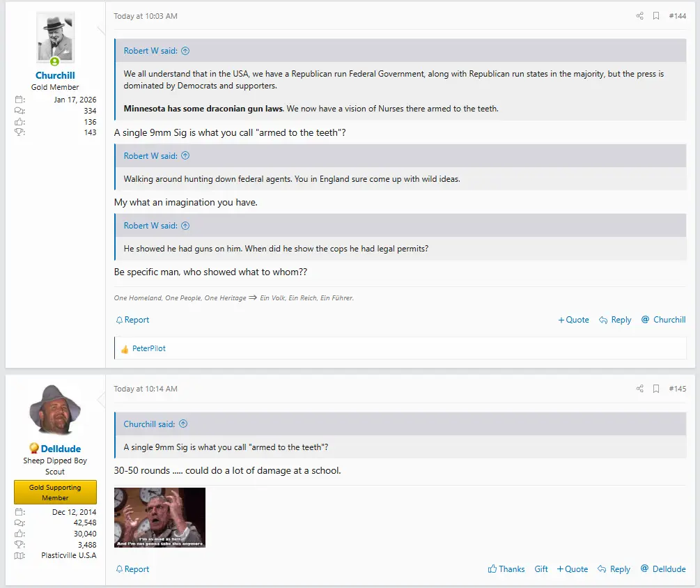Viewport: 700px width, 588px height.
Task: Jump to quoted Churchill post via arrow icon
Action: click(183, 424)
